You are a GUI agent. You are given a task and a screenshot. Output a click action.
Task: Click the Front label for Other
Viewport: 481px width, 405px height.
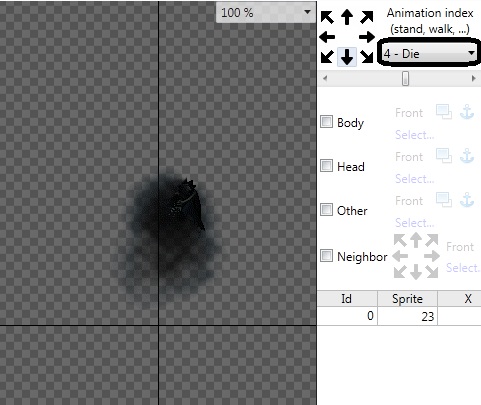pyautogui.click(x=409, y=201)
